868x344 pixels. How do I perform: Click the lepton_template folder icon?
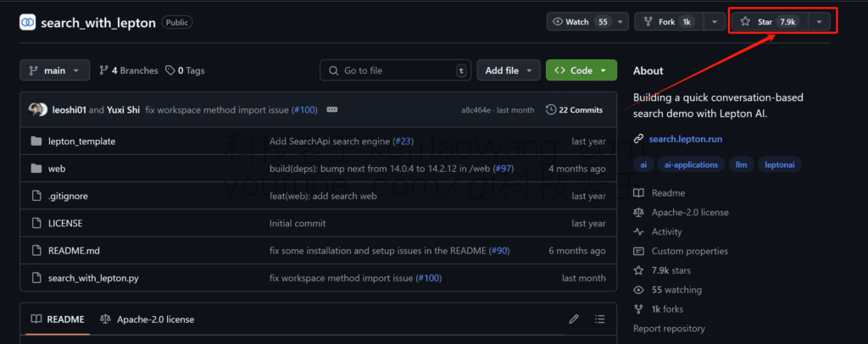pos(36,141)
